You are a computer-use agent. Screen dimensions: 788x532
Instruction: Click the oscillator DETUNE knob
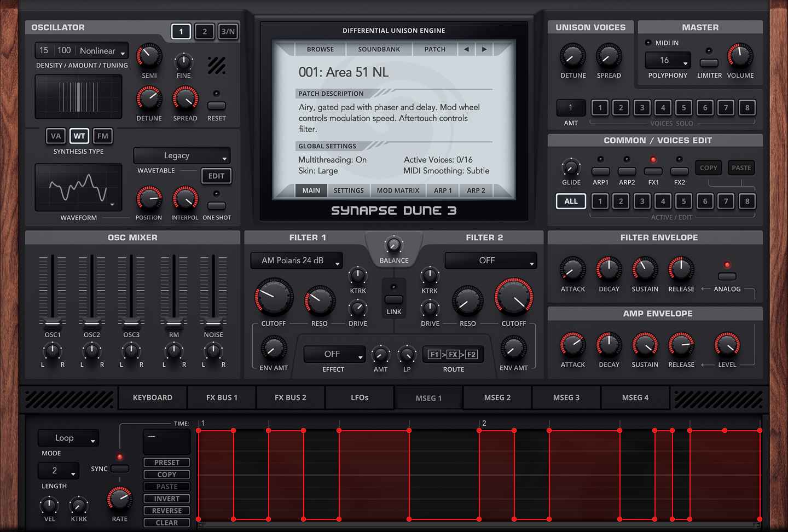click(x=149, y=99)
